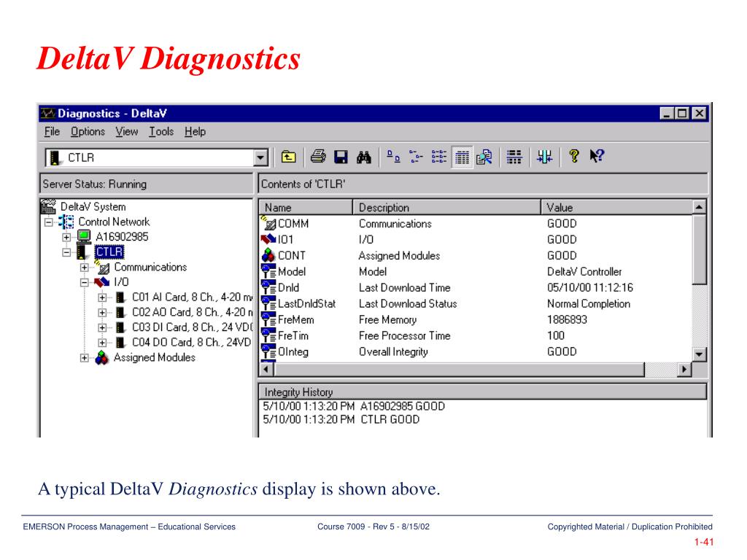Screen dimensions: 747x560
Task: Select C03 DI Card in the tree
Action: click(192, 327)
